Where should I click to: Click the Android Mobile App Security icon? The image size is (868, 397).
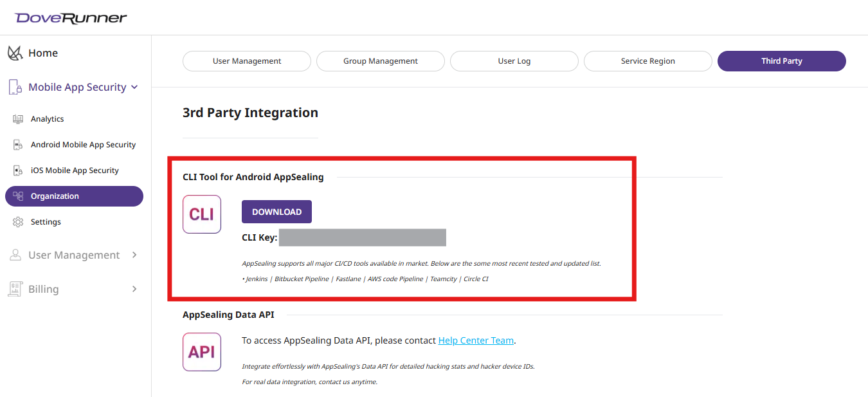[18, 145]
